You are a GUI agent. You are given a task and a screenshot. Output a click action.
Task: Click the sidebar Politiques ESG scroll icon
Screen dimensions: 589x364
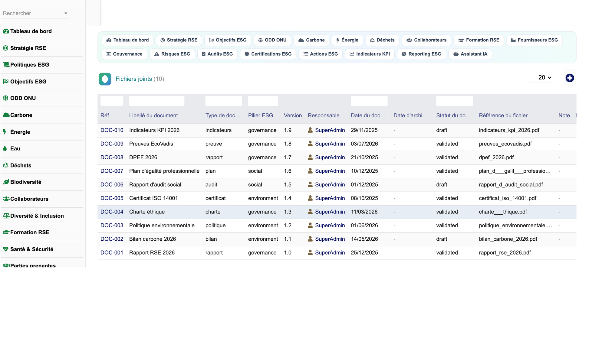[x=6, y=65]
